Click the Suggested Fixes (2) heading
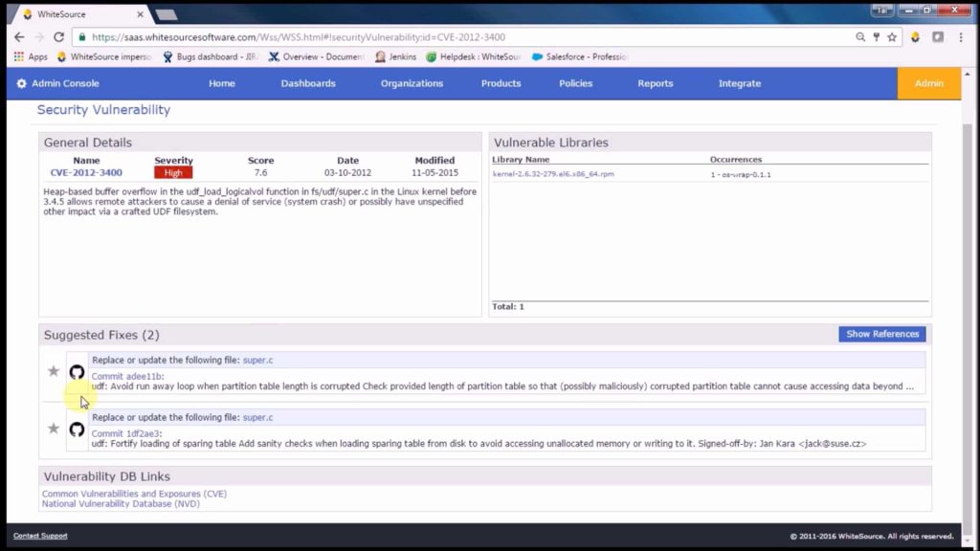This screenshot has width=980, height=551. point(101,336)
